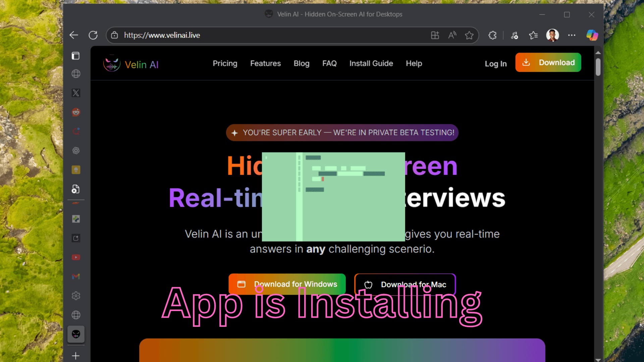The image size is (644, 362).
Task: Open Gmail from the sidebar
Action: point(76,276)
